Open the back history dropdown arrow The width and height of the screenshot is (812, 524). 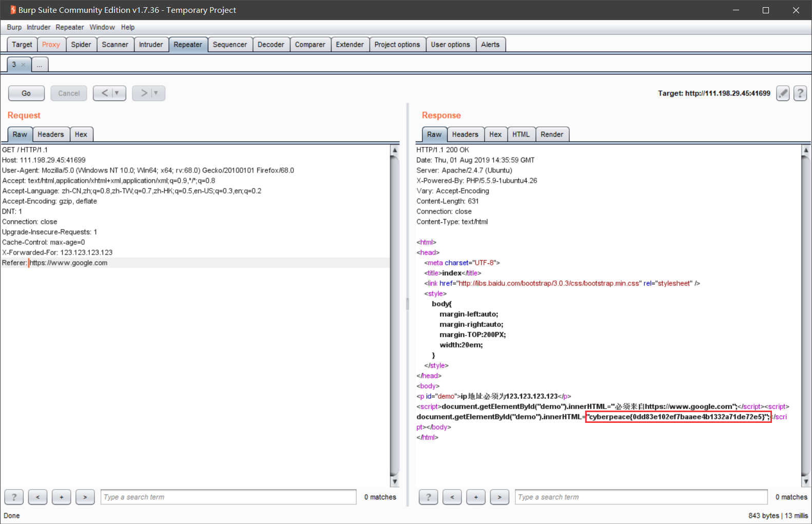click(x=118, y=93)
